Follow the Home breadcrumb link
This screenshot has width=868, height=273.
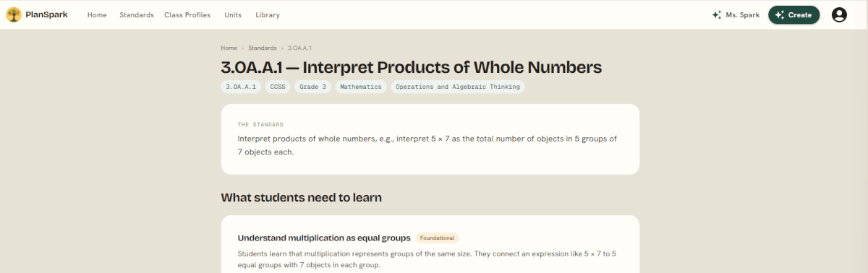pos(229,48)
